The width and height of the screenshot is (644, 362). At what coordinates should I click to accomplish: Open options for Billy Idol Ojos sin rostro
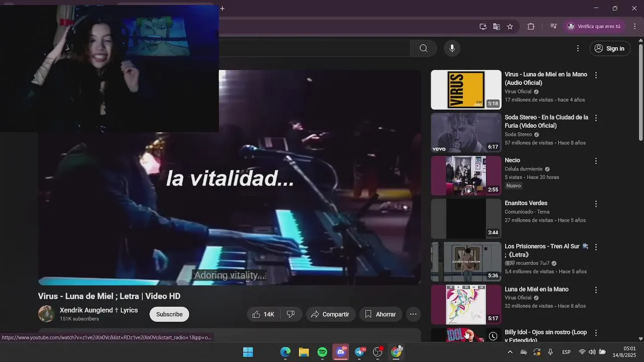tap(596, 333)
